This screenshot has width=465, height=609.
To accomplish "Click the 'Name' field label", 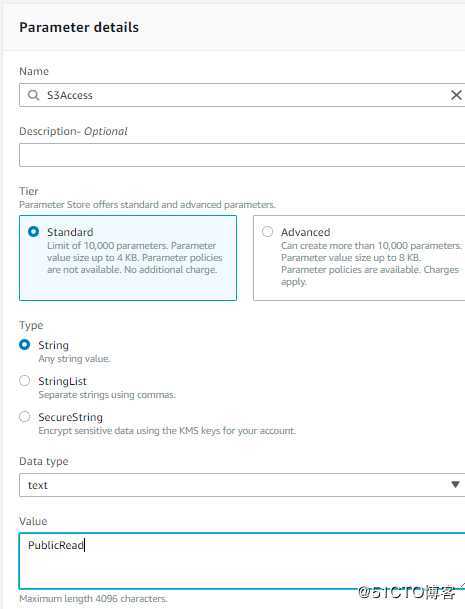I will (34, 71).
